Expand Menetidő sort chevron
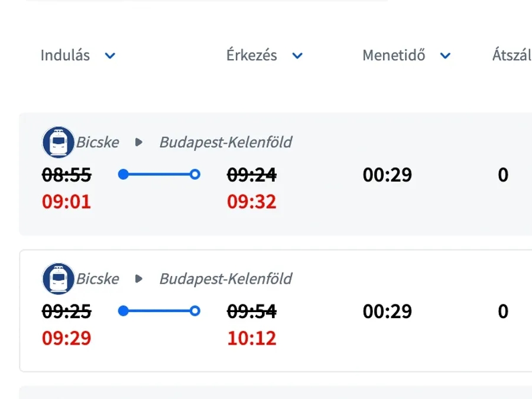 pos(445,56)
